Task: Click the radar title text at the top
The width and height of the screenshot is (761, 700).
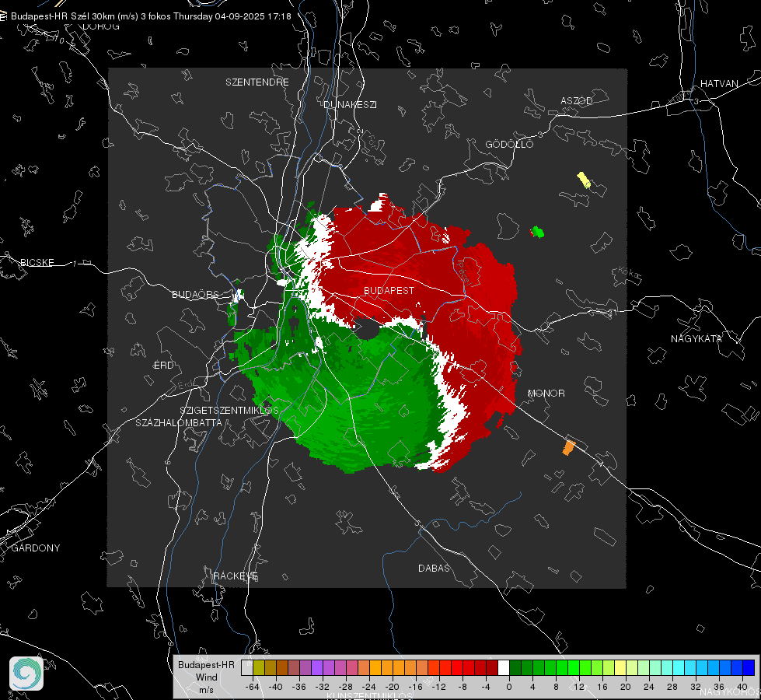Action: (151, 16)
